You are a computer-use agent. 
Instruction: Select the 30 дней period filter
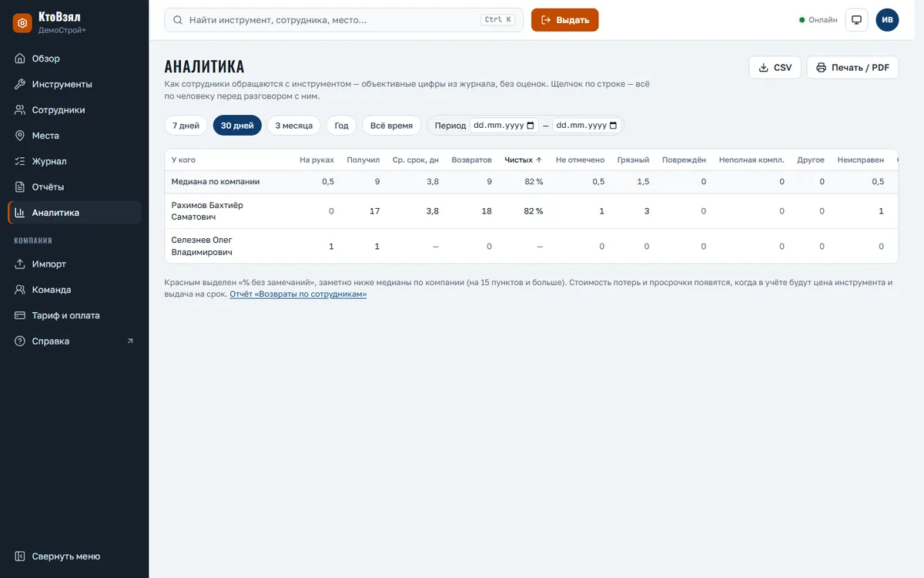[237, 126]
